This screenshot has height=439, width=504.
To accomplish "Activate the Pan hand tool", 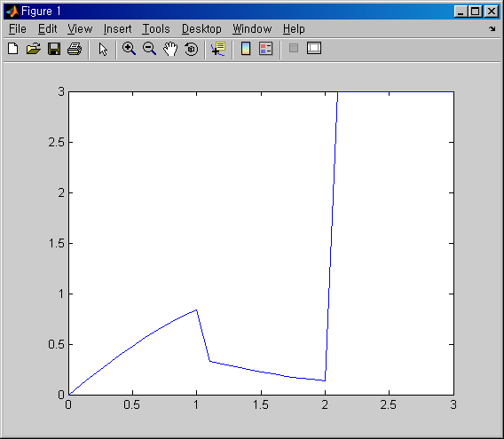I will tap(170, 49).
